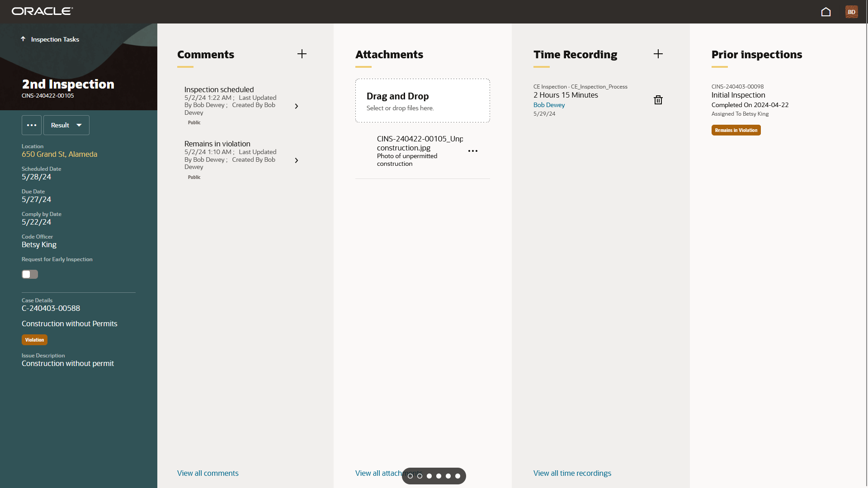Click Completed On 2024-04-22 text

tap(750, 105)
